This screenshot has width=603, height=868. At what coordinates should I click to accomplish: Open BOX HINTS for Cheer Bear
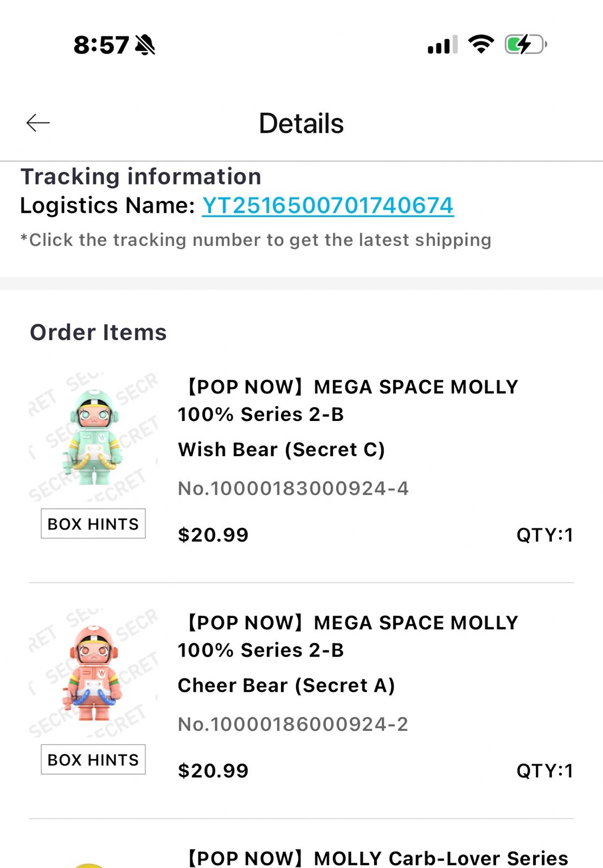(93, 759)
